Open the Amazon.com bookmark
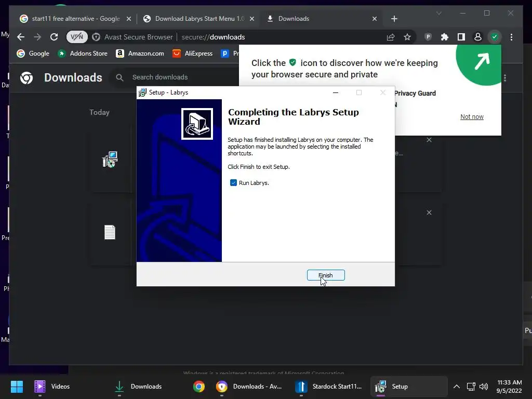The height and width of the screenshot is (399, 532). [x=140, y=54]
